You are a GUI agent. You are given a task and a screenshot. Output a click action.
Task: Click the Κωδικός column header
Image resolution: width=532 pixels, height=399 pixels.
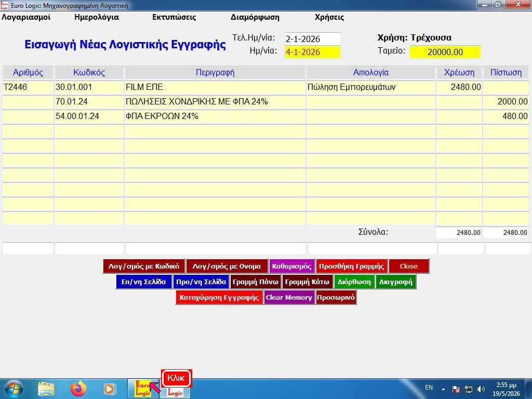click(x=89, y=73)
